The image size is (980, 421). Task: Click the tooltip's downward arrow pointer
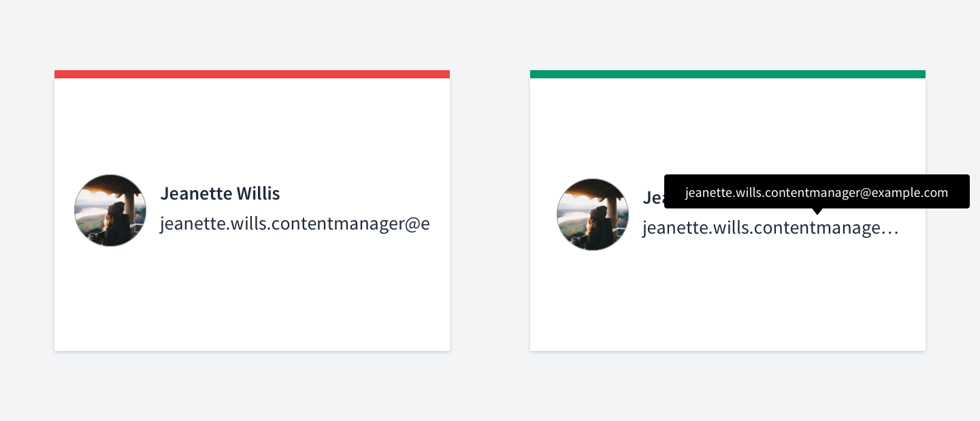tap(817, 211)
